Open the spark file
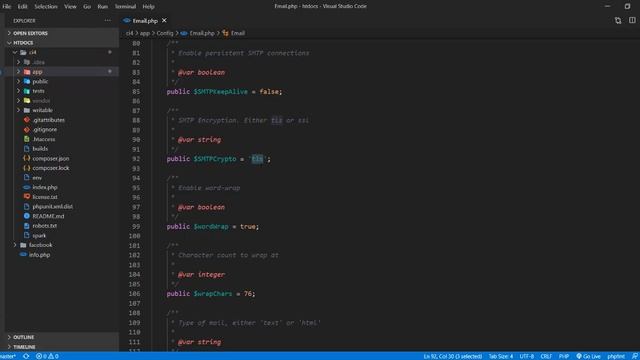The image size is (640, 360). coord(39,236)
